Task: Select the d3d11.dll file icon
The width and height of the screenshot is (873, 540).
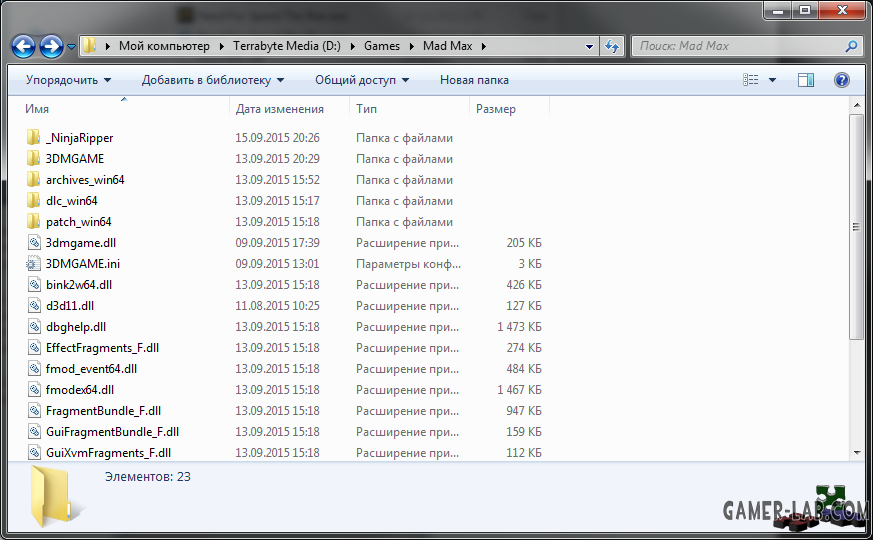Action: coord(34,305)
